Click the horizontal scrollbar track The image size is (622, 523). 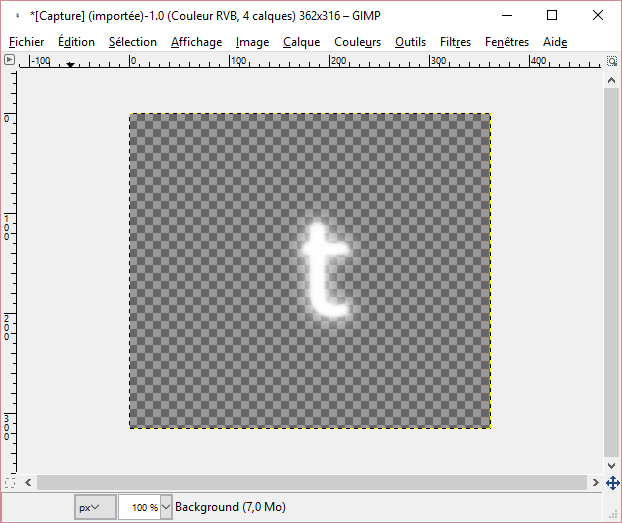pos(312,483)
